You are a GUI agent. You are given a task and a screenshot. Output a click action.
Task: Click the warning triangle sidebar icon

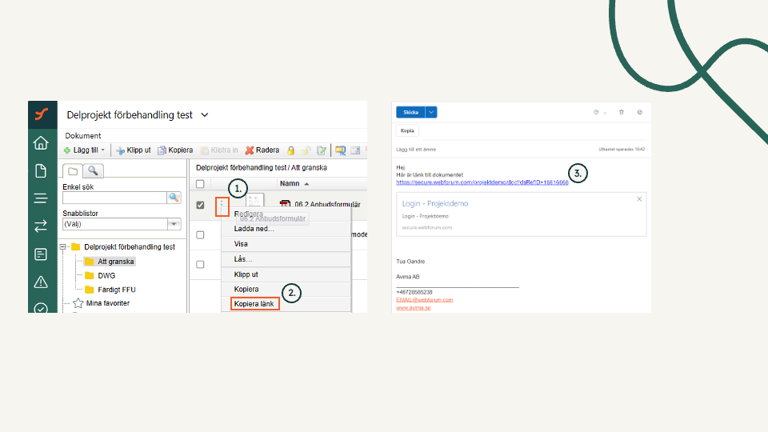(x=40, y=282)
